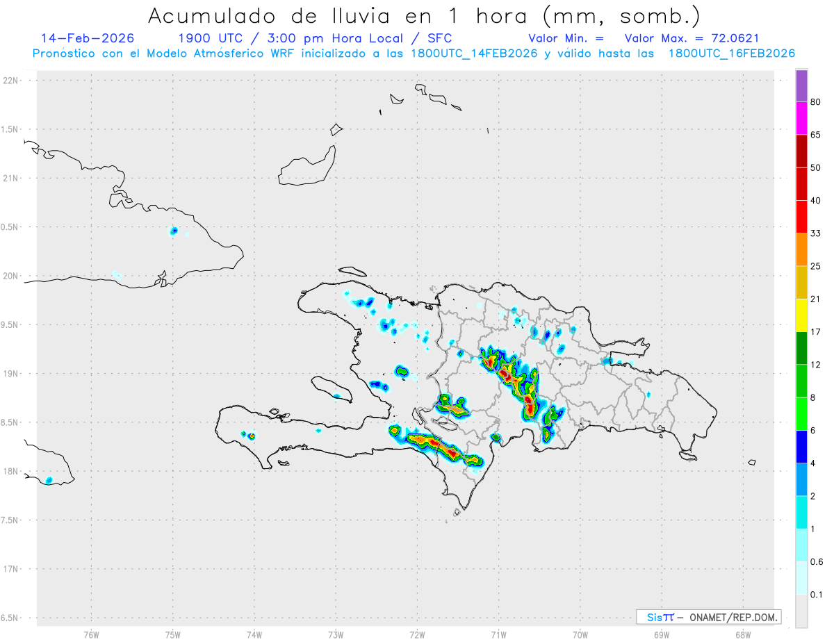The width and height of the screenshot is (834, 644).
Task: Click the legend value '50'
Action: click(x=816, y=167)
